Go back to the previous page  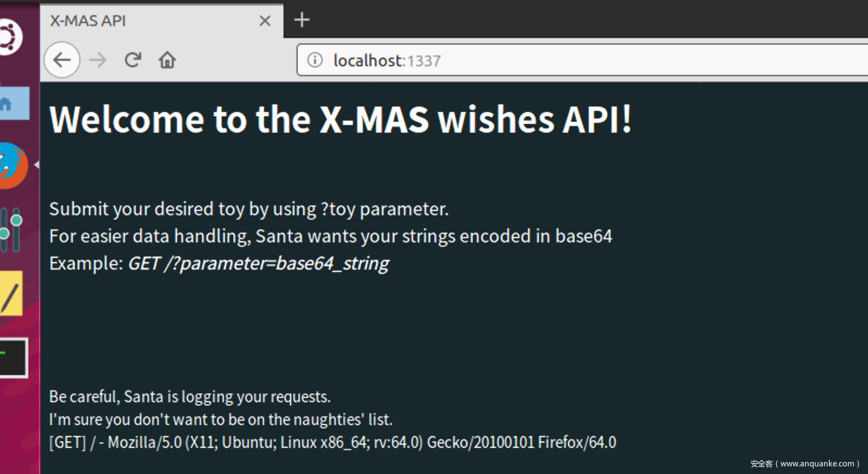(x=62, y=60)
